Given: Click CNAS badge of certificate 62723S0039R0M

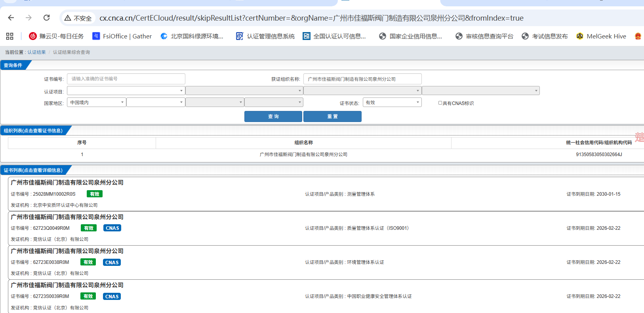Looking at the screenshot, I should (112, 296).
